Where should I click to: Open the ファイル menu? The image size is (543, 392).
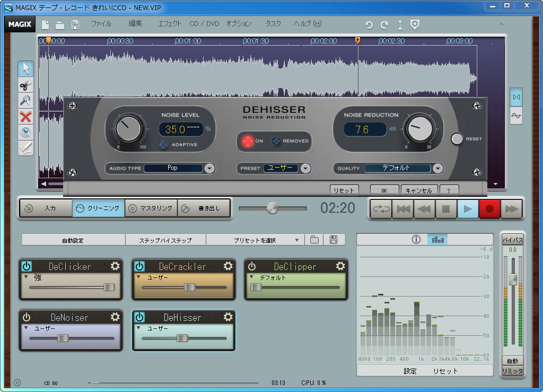[101, 24]
